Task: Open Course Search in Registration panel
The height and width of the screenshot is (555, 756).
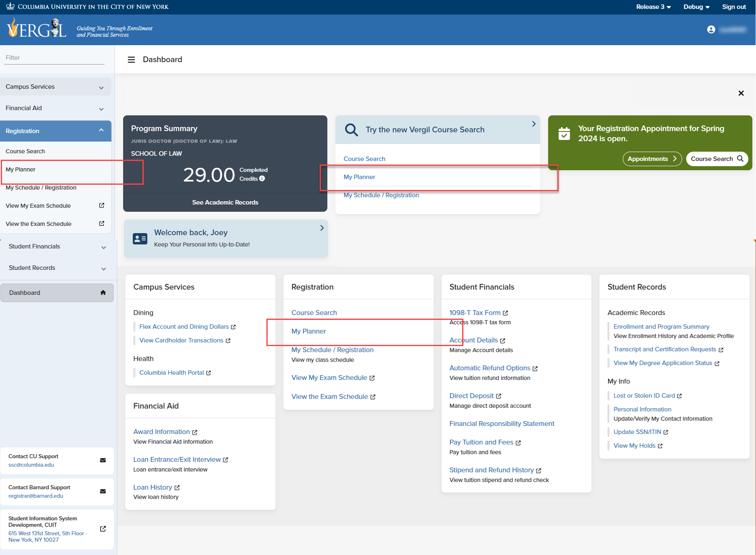Action: pos(314,313)
